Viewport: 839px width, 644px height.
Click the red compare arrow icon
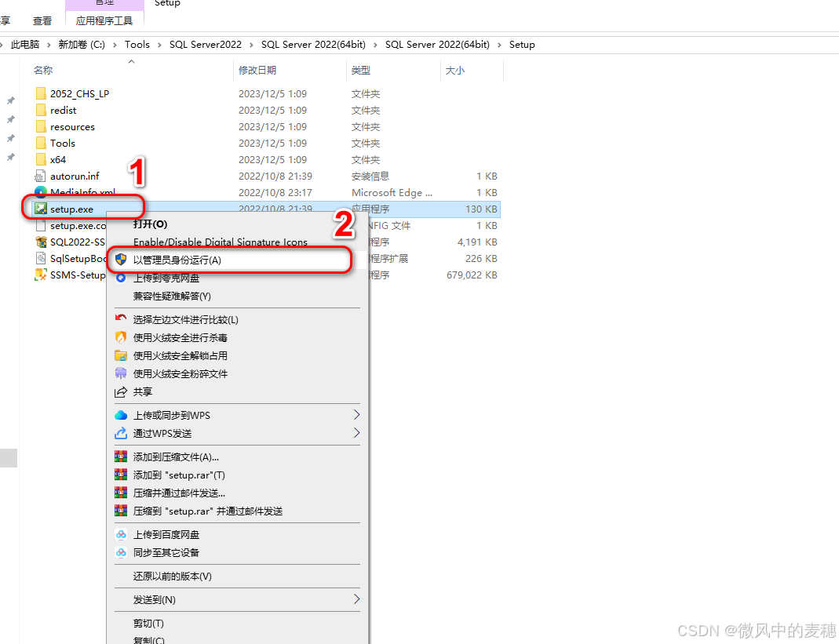[121, 318]
